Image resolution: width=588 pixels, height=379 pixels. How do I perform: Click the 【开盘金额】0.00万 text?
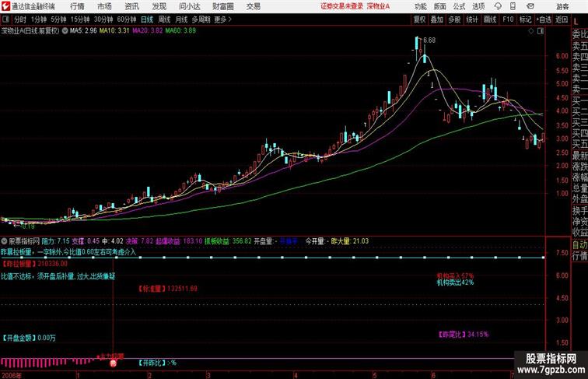(29, 338)
